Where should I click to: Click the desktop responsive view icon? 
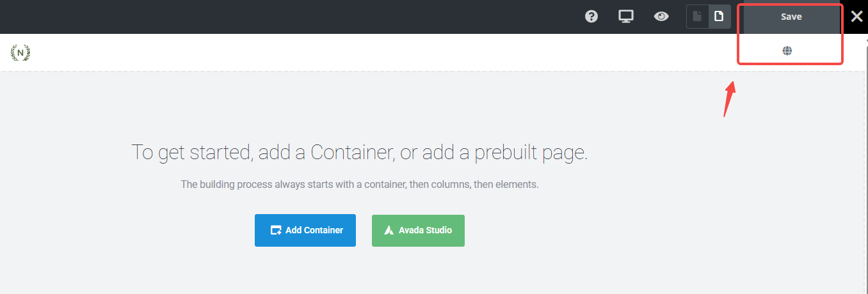tap(626, 17)
